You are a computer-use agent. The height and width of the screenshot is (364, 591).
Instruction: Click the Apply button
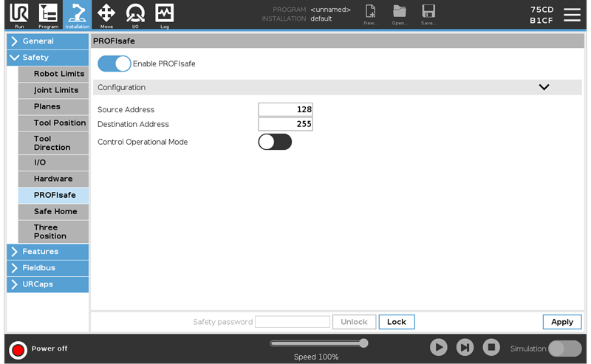561,322
